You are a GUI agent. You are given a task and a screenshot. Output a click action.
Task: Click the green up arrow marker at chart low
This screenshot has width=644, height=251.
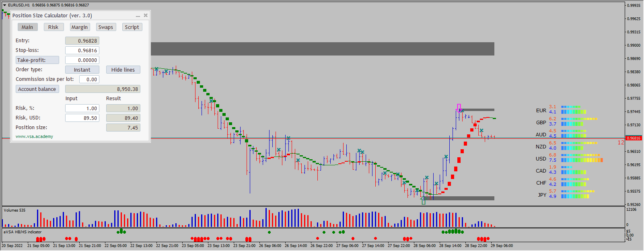423,200
